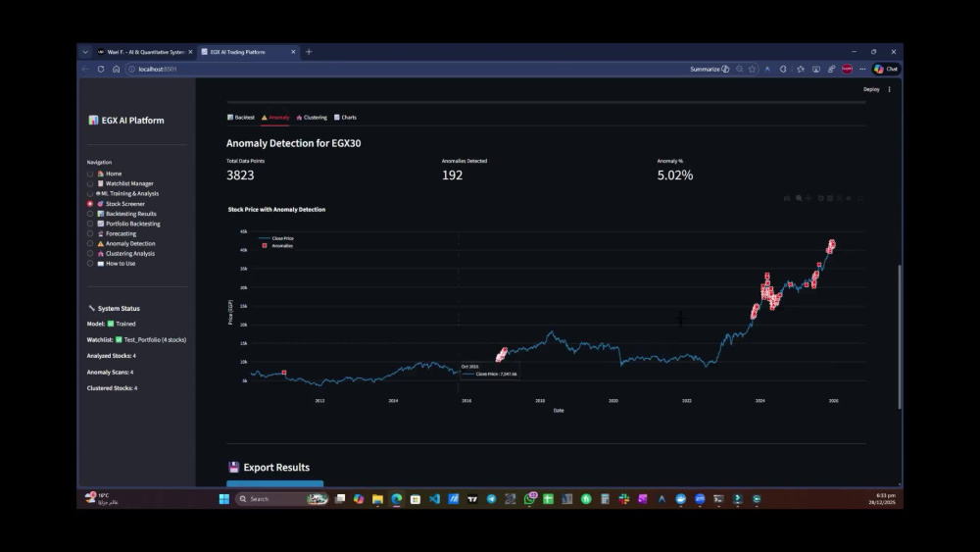Toggle Close Price legend entry
The height and width of the screenshot is (552, 980).
point(276,238)
